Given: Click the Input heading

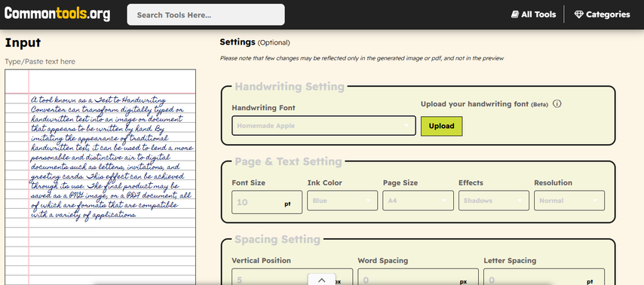Looking at the screenshot, I should [23, 43].
